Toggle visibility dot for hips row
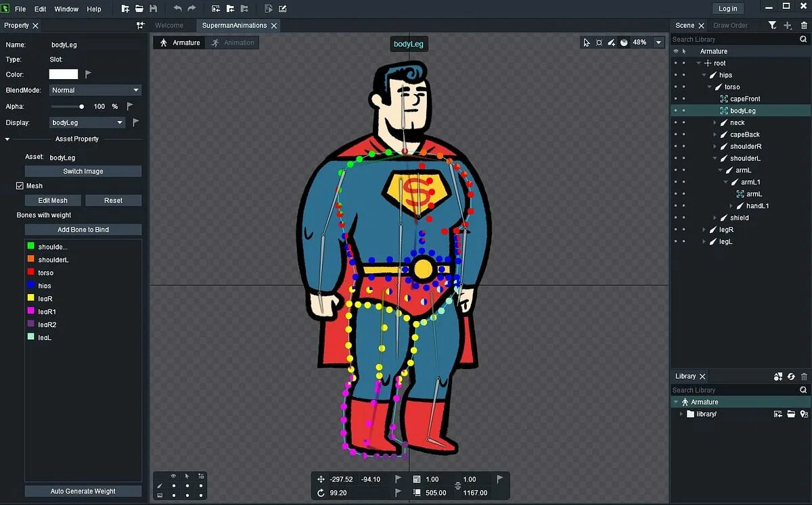 675,75
